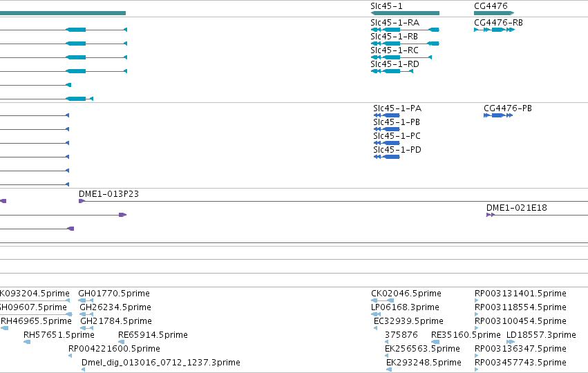Click the RP003136347.5prime EST label

pyautogui.click(x=520, y=349)
